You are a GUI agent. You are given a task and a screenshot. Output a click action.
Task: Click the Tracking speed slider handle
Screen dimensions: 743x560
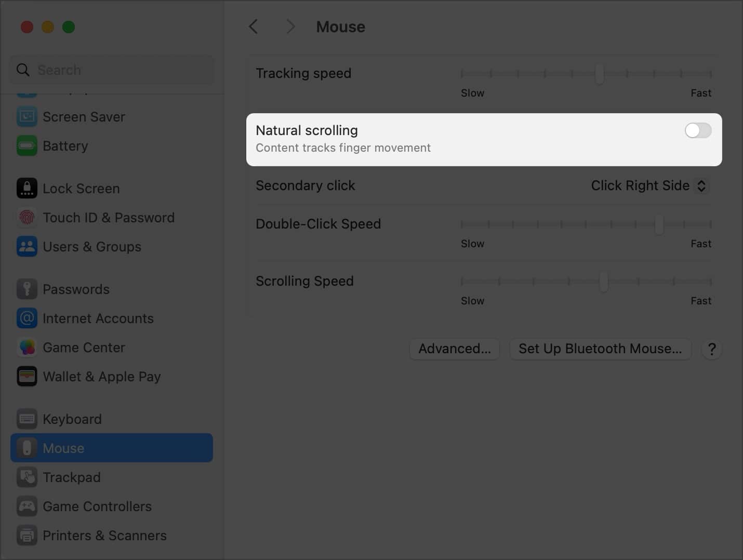[599, 74]
